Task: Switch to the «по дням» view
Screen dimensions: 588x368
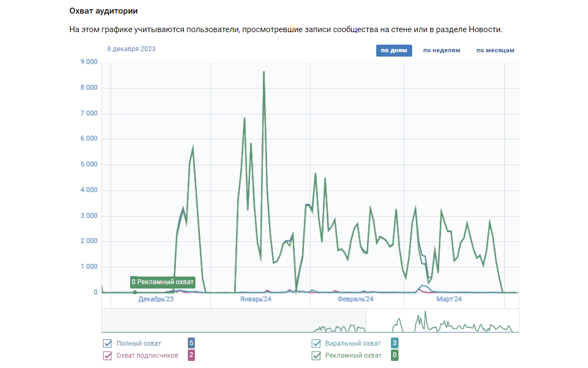Action: [394, 51]
